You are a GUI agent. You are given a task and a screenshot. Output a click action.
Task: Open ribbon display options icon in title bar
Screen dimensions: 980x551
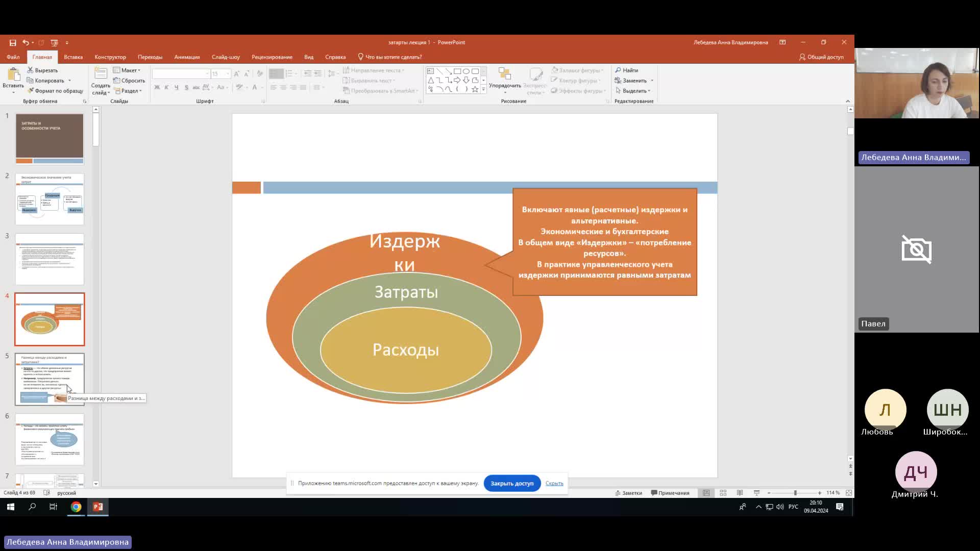(782, 42)
